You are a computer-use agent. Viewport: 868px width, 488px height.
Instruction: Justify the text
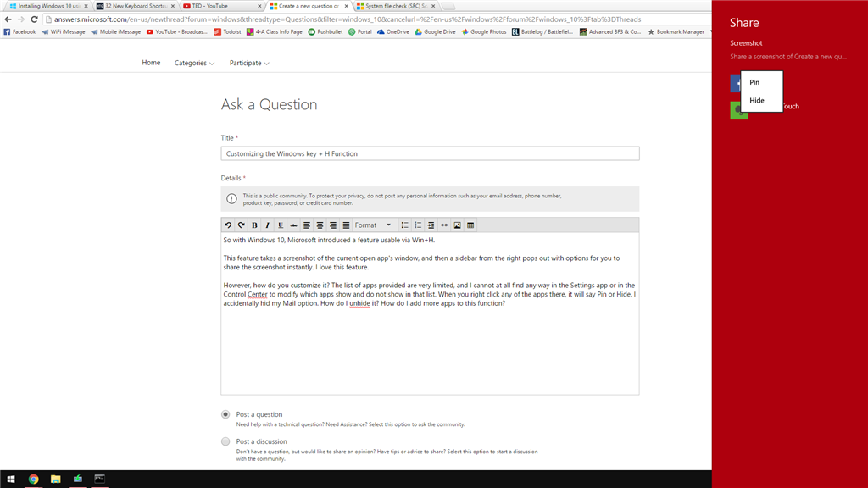(x=346, y=225)
